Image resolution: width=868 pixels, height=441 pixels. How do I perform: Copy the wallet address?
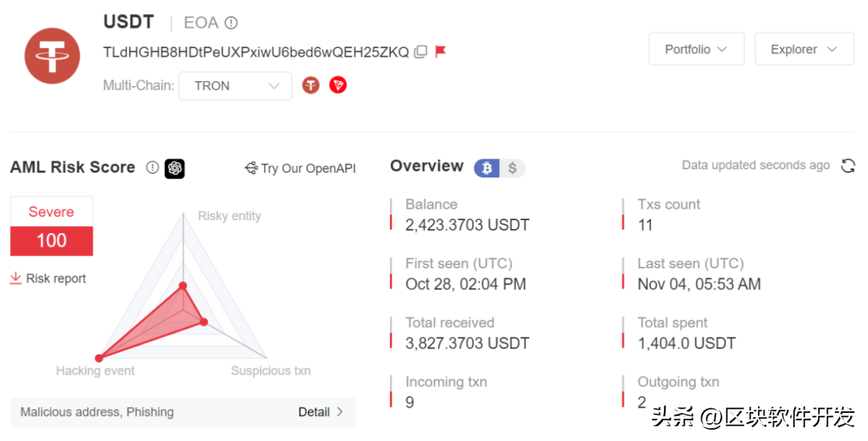point(420,52)
